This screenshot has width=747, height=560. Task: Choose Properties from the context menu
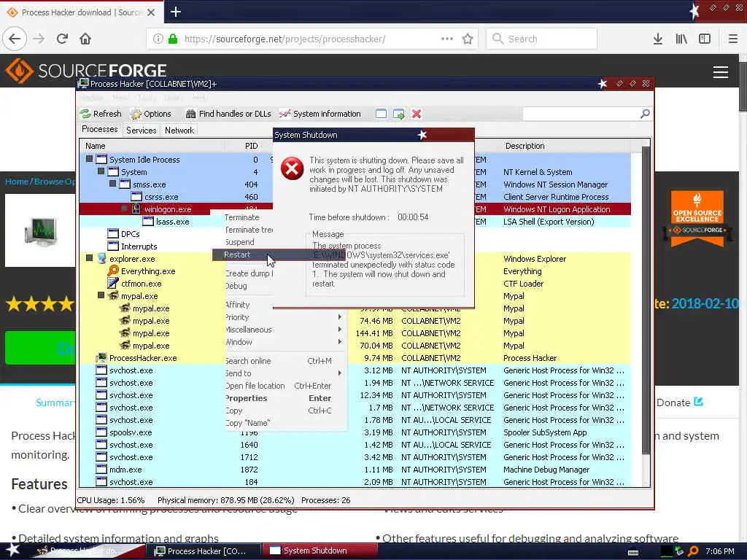(279, 398)
